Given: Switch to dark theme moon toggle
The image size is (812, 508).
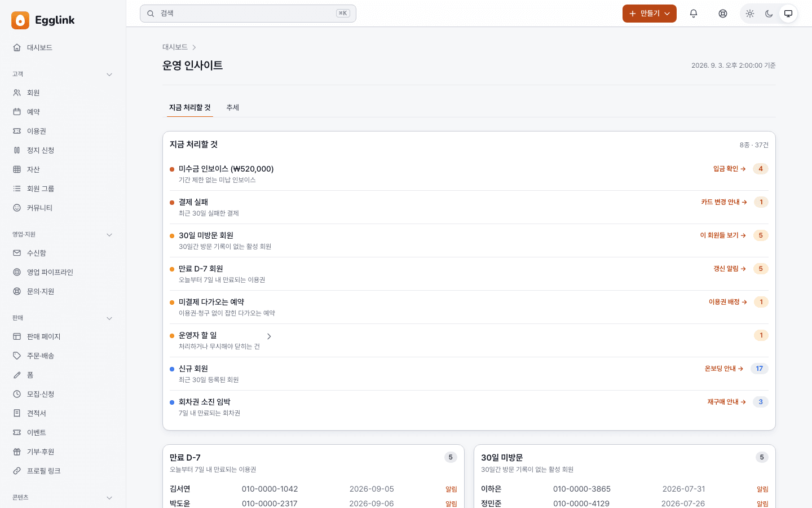Looking at the screenshot, I should coord(769,14).
